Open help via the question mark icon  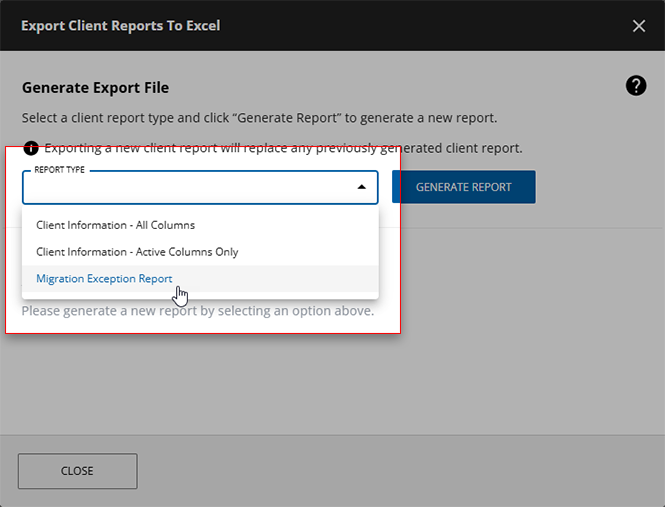coord(636,86)
